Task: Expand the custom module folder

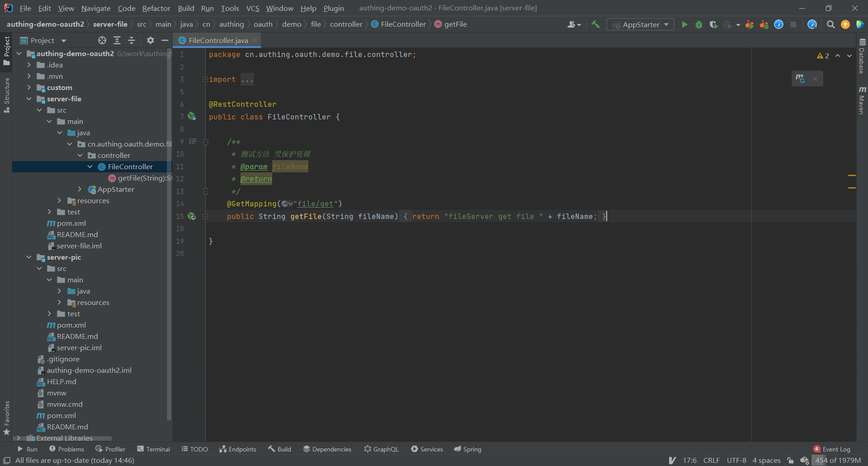Action: pos(29,87)
